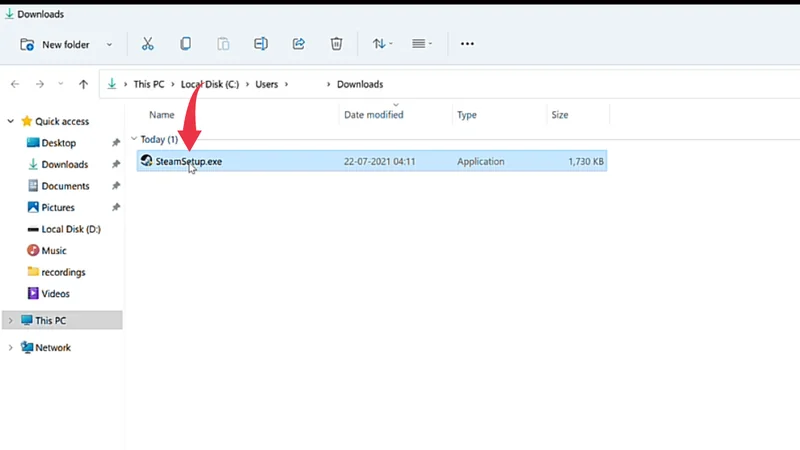Select the SteamSetup.exe file
This screenshot has width=800, height=450.
point(189,161)
